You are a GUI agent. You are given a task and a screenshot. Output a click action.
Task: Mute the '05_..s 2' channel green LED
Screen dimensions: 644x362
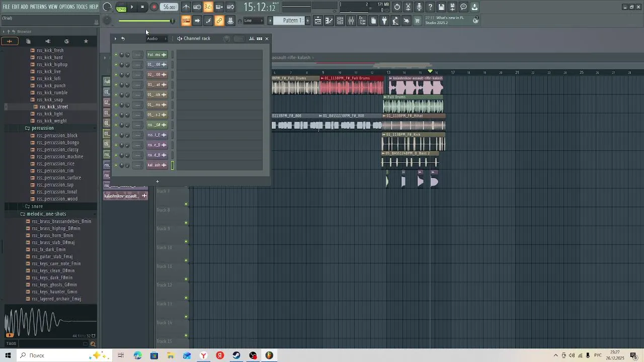pyautogui.click(x=116, y=115)
